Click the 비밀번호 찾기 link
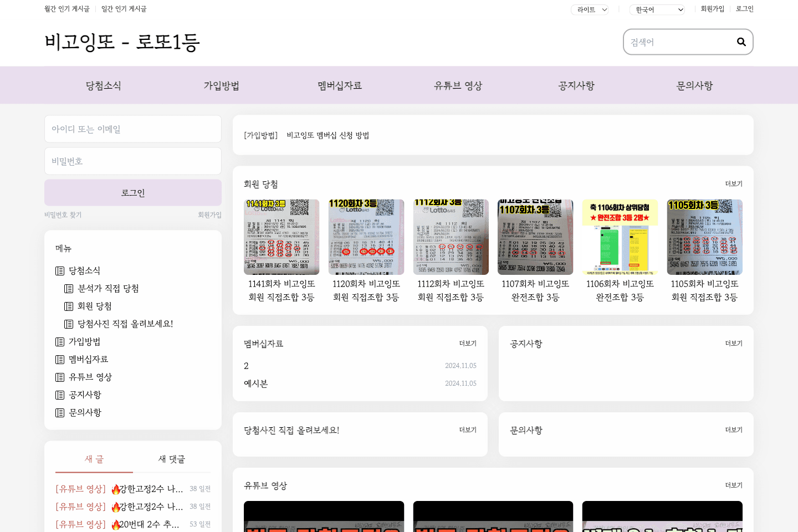Screen dimensions: 798x532 [63, 214]
